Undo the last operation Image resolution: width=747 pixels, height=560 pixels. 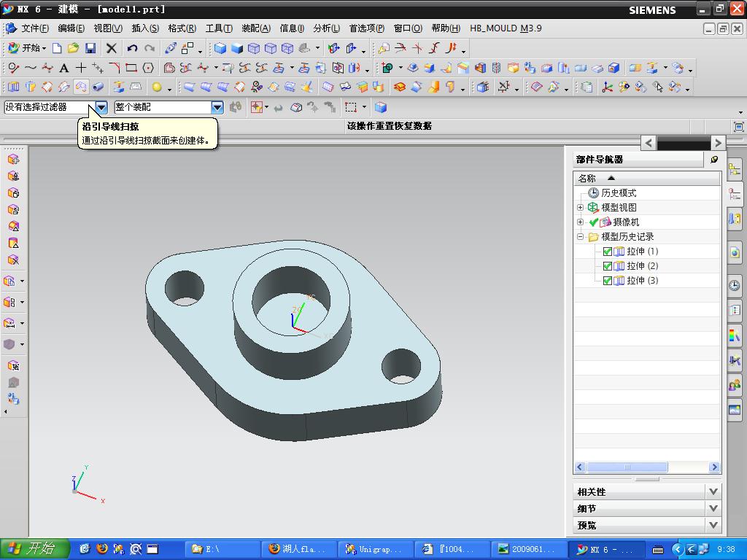click(132, 48)
